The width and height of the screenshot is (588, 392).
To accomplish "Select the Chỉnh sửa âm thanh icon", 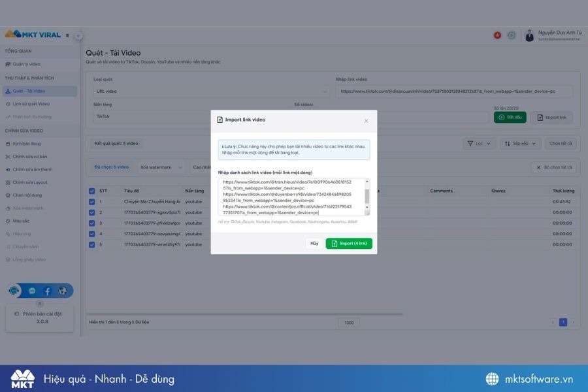I will click(x=8, y=169).
